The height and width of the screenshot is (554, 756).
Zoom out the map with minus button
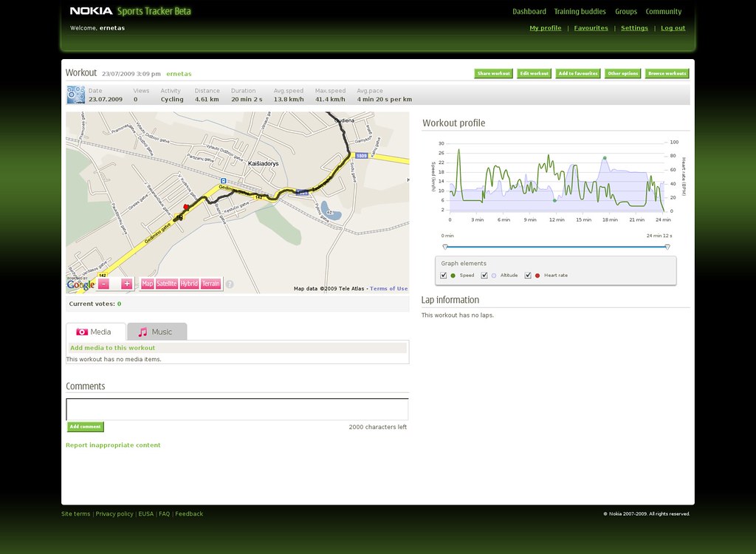point(103,284)
